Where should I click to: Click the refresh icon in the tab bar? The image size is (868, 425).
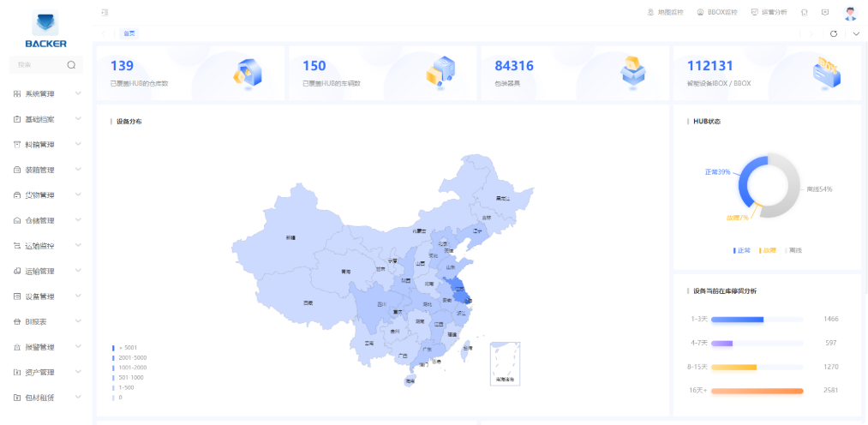point(834,33)
